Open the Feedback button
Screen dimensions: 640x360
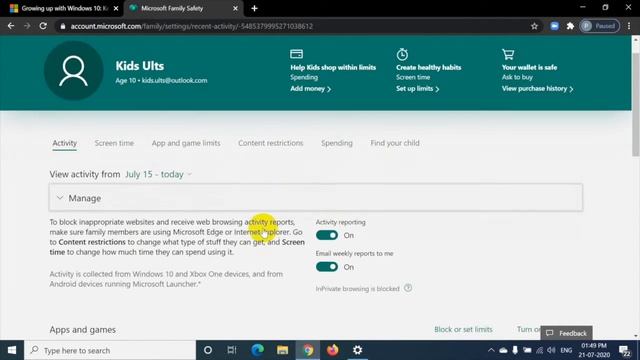[567, 333]
